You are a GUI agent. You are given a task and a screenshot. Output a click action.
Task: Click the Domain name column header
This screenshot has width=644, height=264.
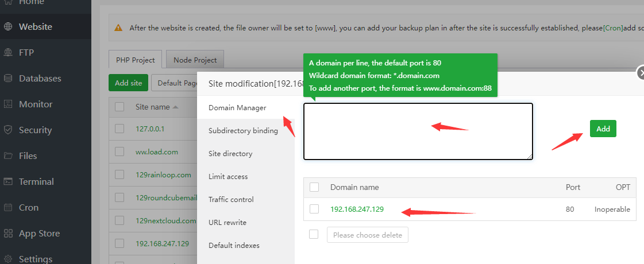click(x=354, y=187)
